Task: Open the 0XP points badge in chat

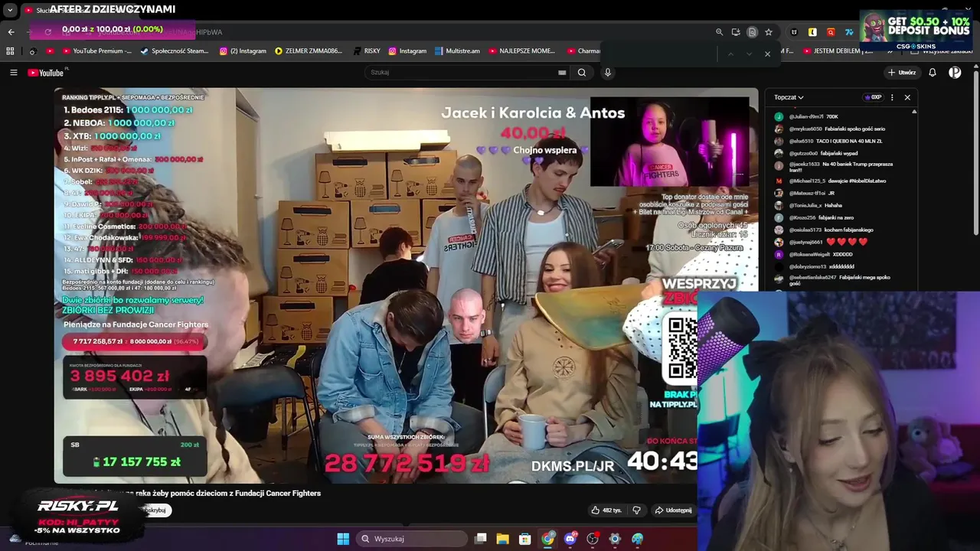Action: (873, 97)
